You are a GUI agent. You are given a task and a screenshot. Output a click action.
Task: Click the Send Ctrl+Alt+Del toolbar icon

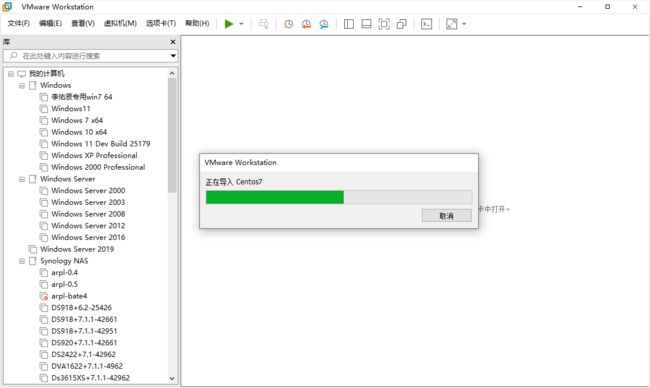pos(263,24)
